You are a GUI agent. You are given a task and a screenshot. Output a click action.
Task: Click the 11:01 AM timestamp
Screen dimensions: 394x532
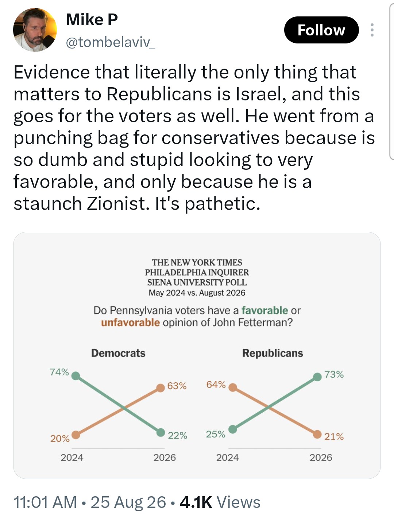coord(45,502)
